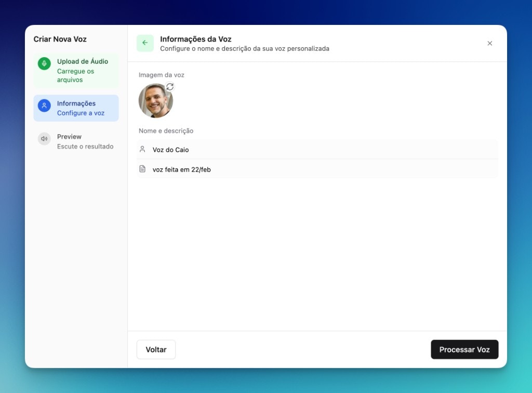Click the Criar Nova Voz heading
The image size is (532, 393).
(59, 39)
